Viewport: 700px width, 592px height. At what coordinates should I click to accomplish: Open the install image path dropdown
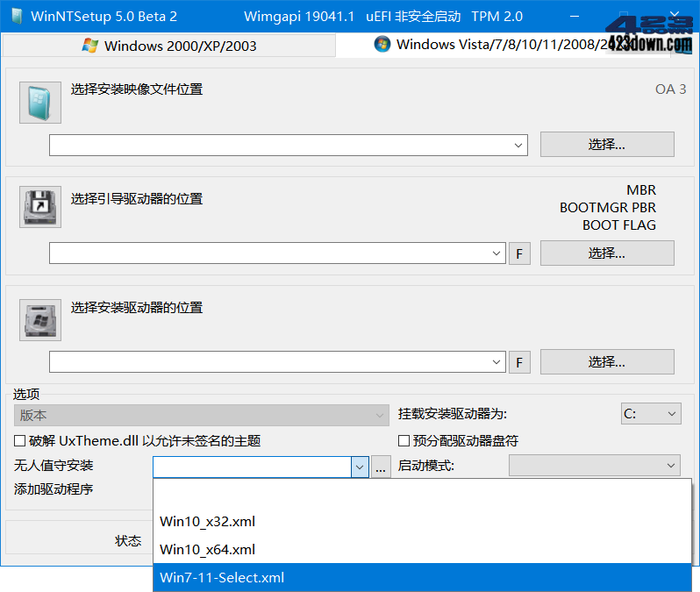click(518, 145)
